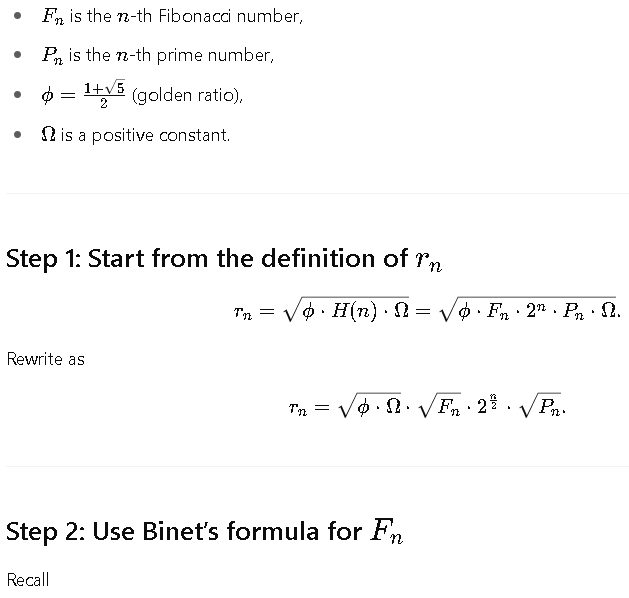Click the √(φ·F_n·2ⁿ·P_n·Ω) expression
The image size is (629, 598).
click(528, 310)
